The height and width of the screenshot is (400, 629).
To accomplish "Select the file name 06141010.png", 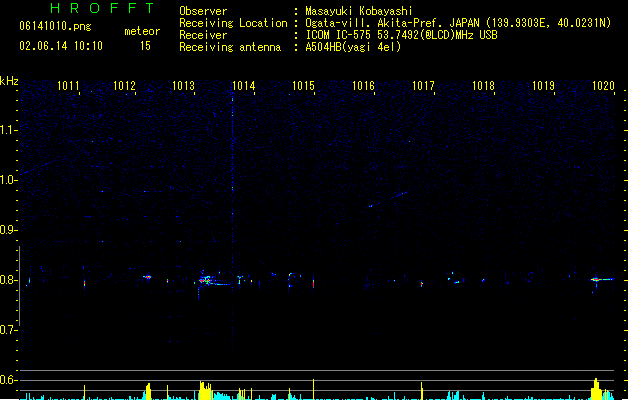I will point(55,26).
